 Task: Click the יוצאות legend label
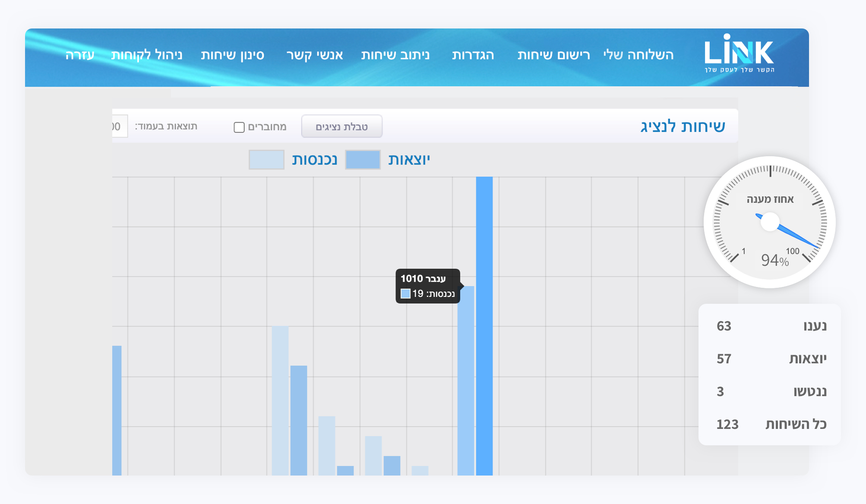(409, 160)
